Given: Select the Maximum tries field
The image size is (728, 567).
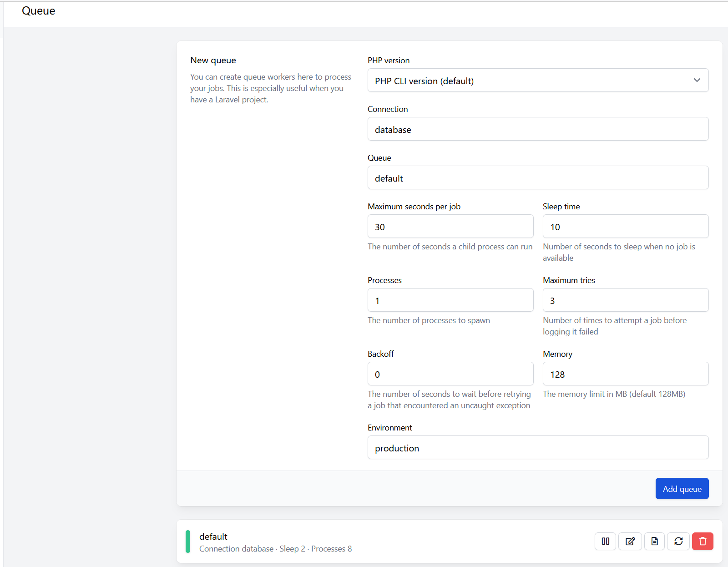Looking at the screenshot, I should point(626,300).
